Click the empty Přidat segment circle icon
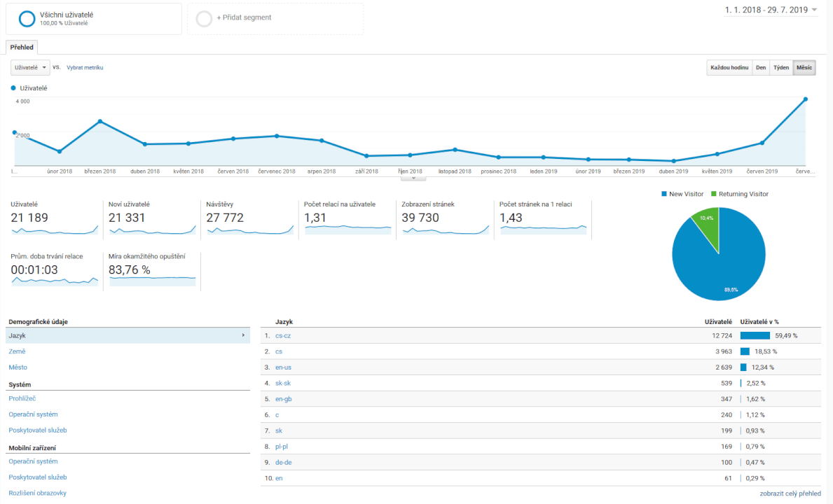833x504 pixels. point(205,18)
